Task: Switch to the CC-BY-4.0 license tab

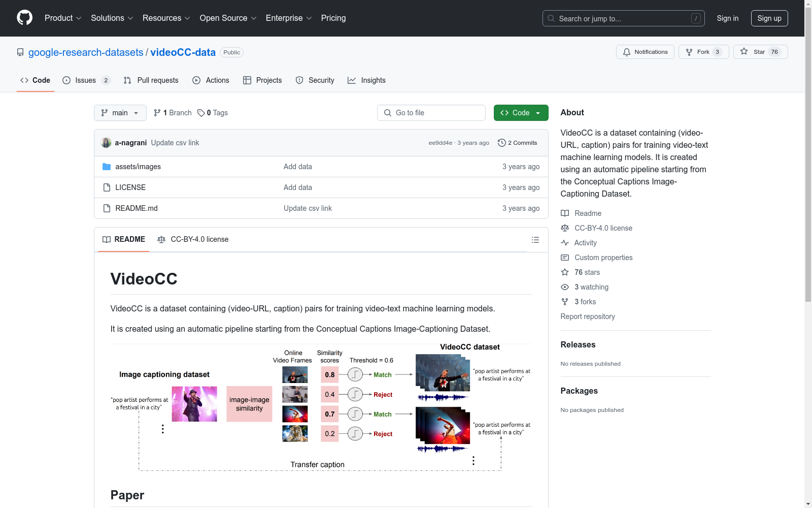Action: (x=193, y=239)
